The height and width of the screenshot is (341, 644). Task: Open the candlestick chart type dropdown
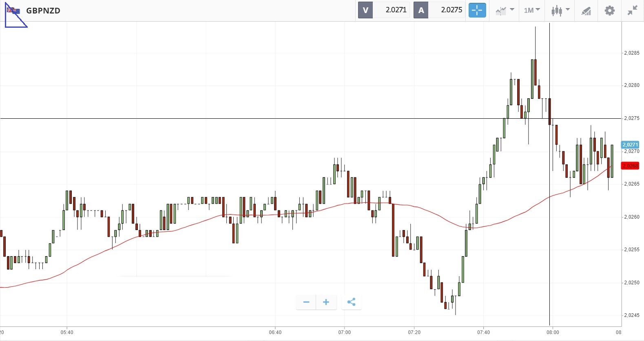pyautogui.click(x=560, y=11)
